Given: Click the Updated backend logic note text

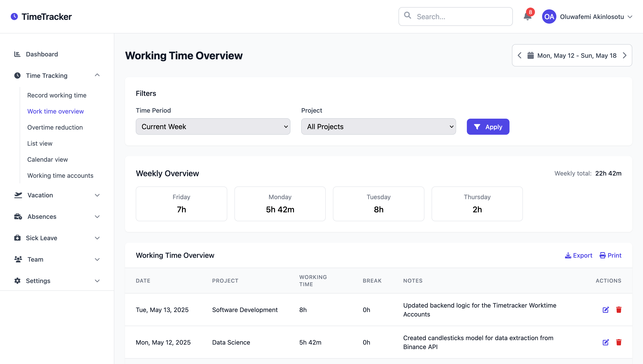Looking at the screenshot, I should coord(480,310).
